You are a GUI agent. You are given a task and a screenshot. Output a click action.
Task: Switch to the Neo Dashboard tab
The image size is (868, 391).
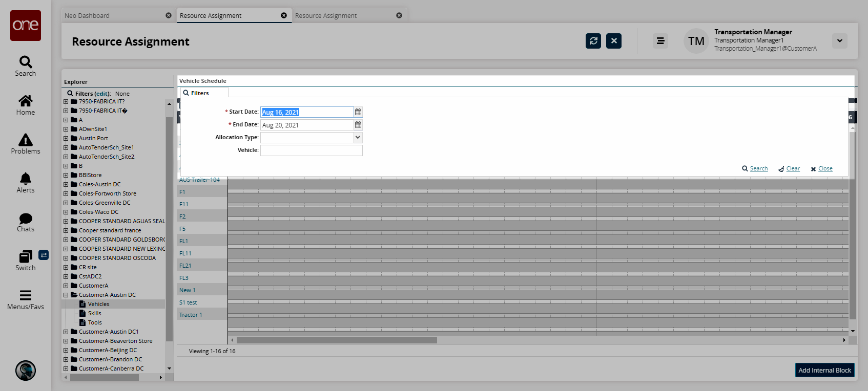(113, 16)
